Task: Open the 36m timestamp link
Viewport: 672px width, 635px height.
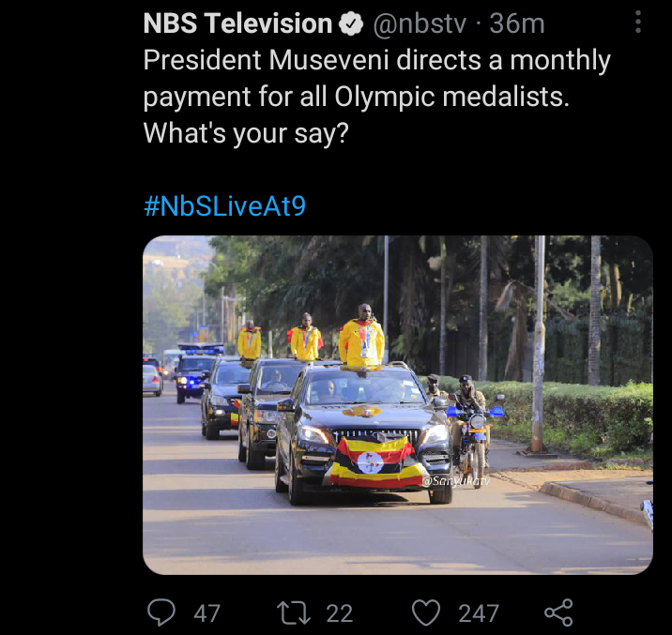Action: [517, 23]
